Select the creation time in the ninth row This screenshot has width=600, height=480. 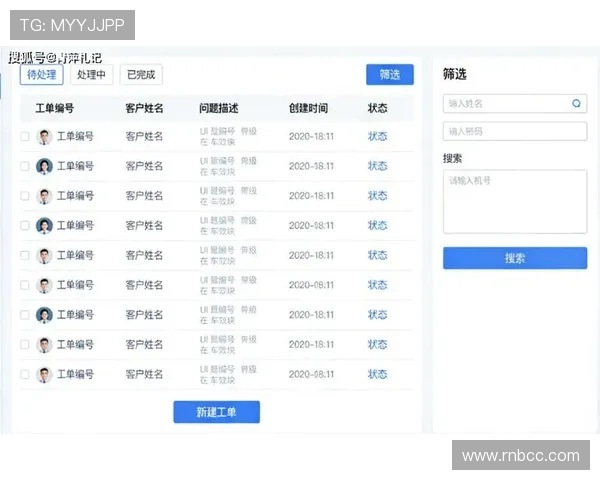point(311,374)
